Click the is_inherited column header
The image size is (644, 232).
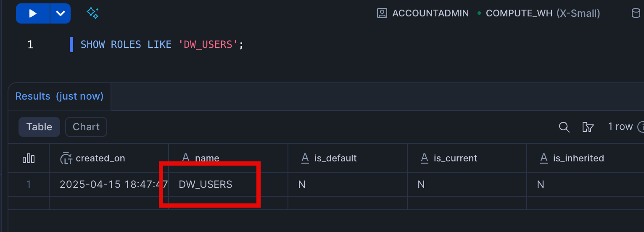(x=578, y=158)
